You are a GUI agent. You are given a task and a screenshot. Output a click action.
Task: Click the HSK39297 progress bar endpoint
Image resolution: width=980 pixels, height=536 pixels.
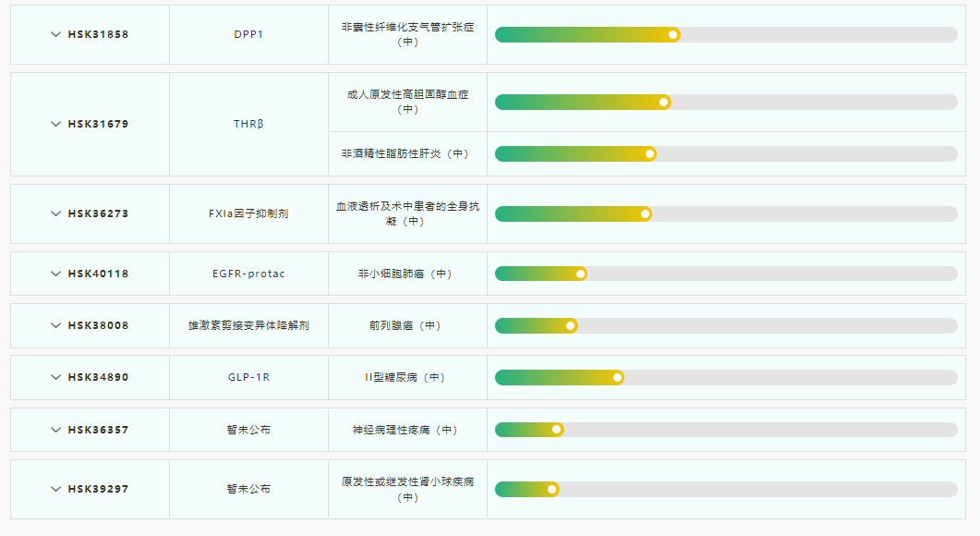pos(552,489)
